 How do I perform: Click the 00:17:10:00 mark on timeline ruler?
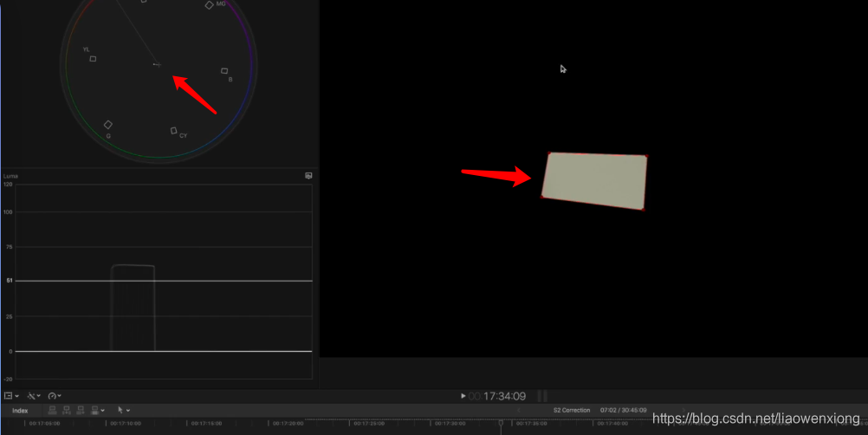click(126, 424)
